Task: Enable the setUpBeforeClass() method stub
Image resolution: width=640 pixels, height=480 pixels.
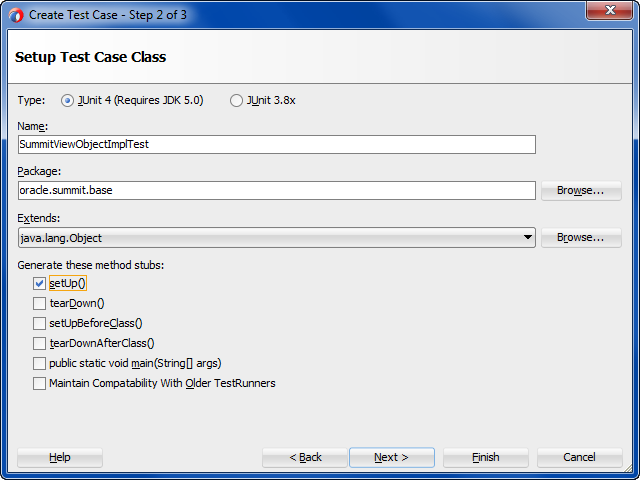Action: tap(39, 323)
